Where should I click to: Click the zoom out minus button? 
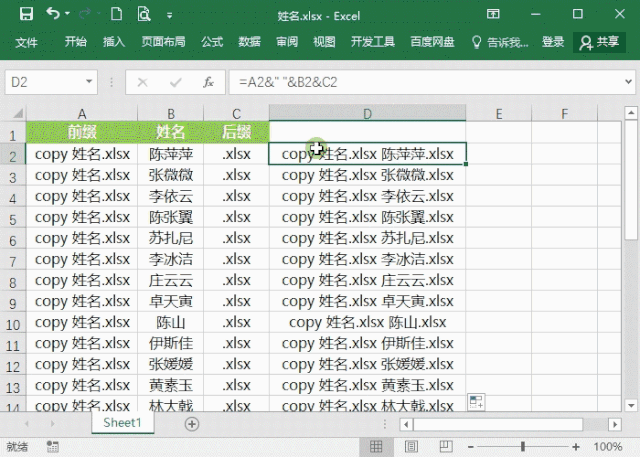[471, 447]
